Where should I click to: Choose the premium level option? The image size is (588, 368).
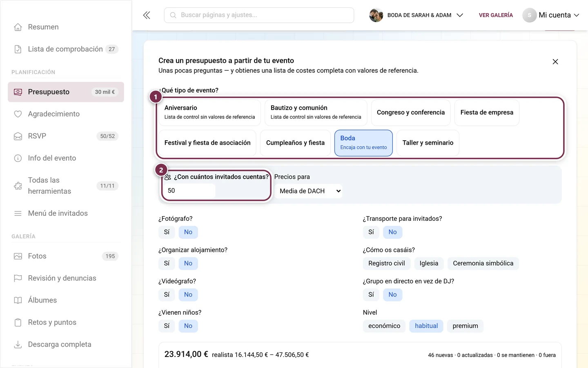point(465,326)
